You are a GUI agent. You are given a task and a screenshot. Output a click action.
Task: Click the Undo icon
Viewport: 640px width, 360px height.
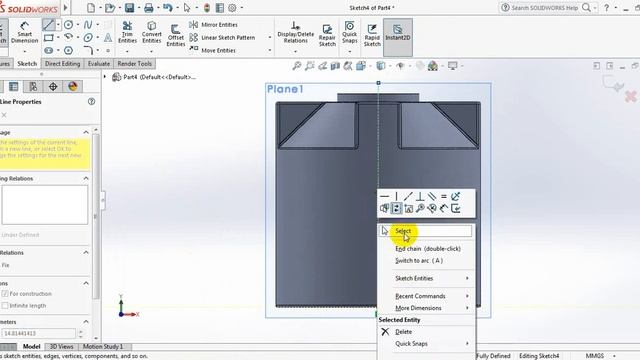167,8
